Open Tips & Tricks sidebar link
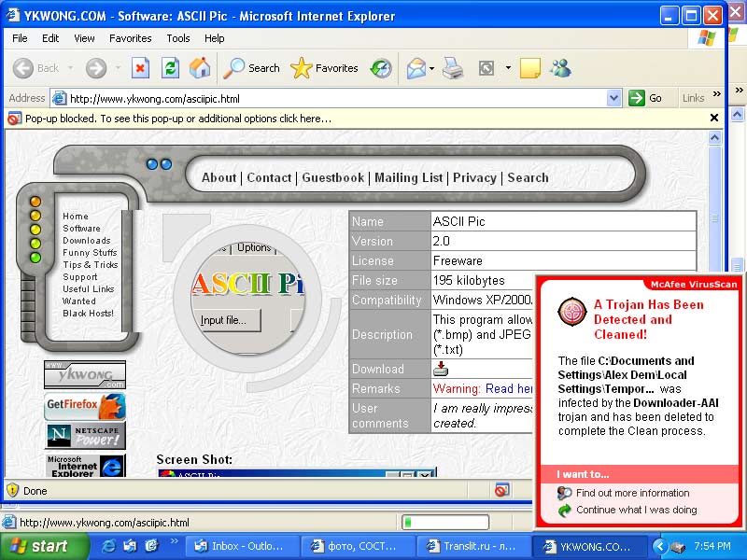747x560 pixels. click(x=90, y=265)
